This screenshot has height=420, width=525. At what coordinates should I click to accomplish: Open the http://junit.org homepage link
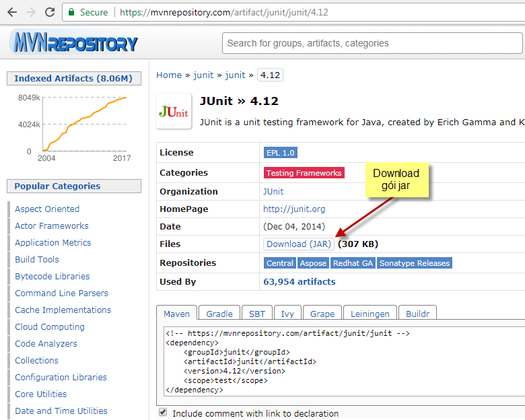[x=294, y=209]
